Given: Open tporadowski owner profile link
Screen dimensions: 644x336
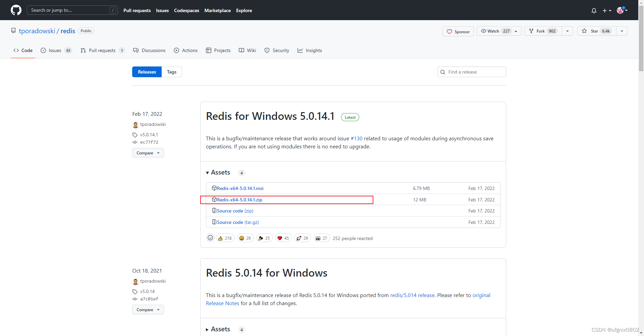Looking at the screenshot, I should 37,31.
